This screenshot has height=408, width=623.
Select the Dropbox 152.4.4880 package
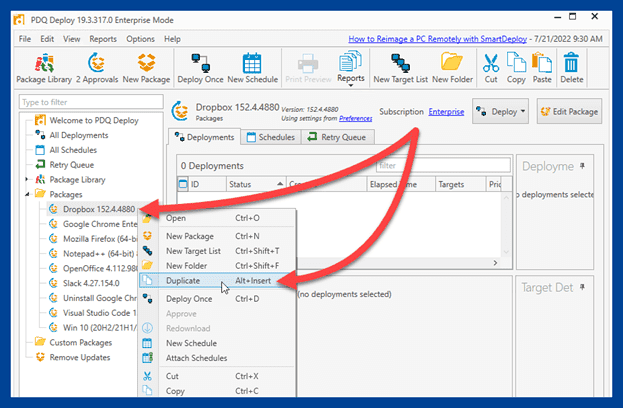pos(93,209)
